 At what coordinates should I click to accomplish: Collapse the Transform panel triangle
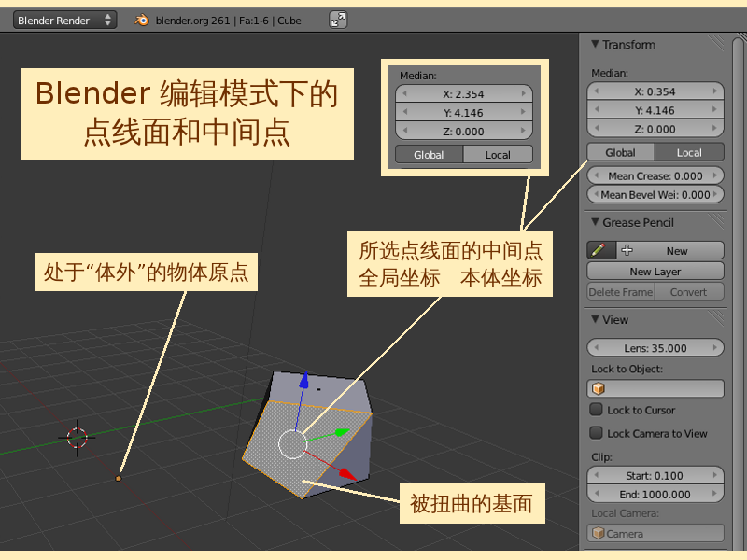[595, 44]
